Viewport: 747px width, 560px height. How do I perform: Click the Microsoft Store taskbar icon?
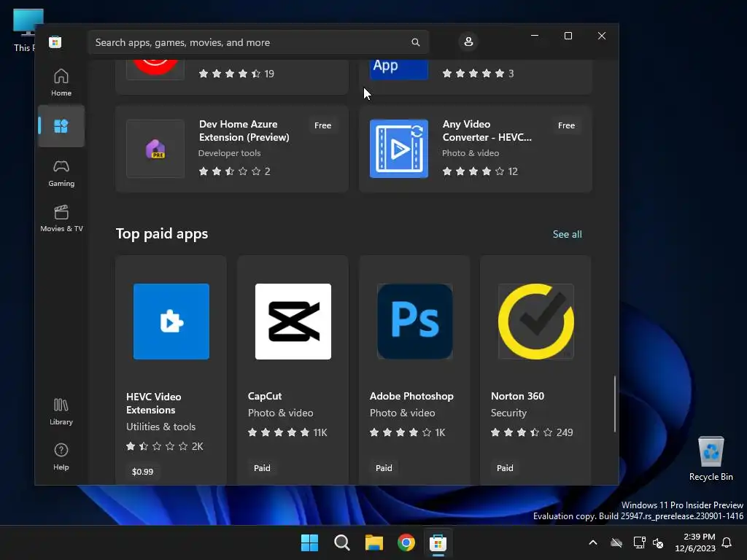tap(438, 542)
